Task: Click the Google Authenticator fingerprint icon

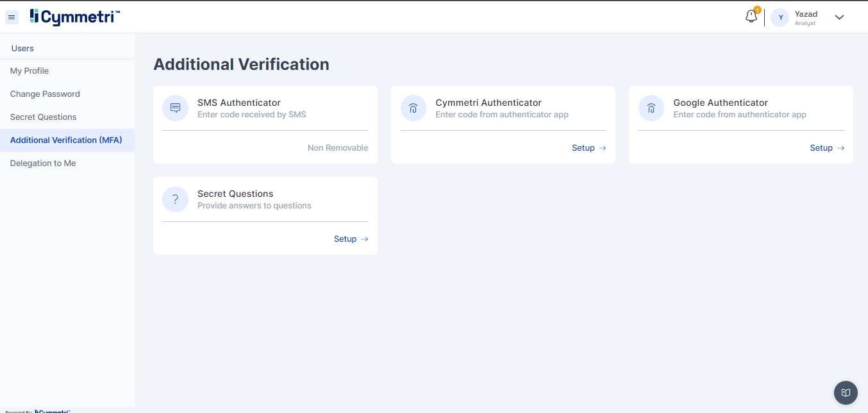Action: click(x=651, y=108)
